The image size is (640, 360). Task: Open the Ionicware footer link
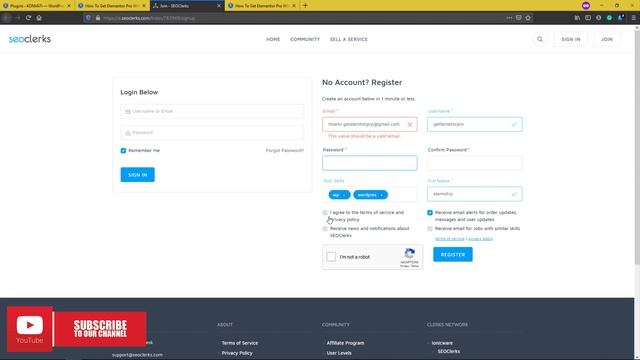point(442,343)
